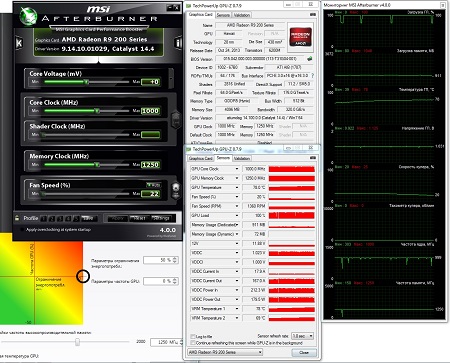Click the fan speed user-define round icon
The height and width of the screenshot is (363, 450).
click(x=176, y=187)
